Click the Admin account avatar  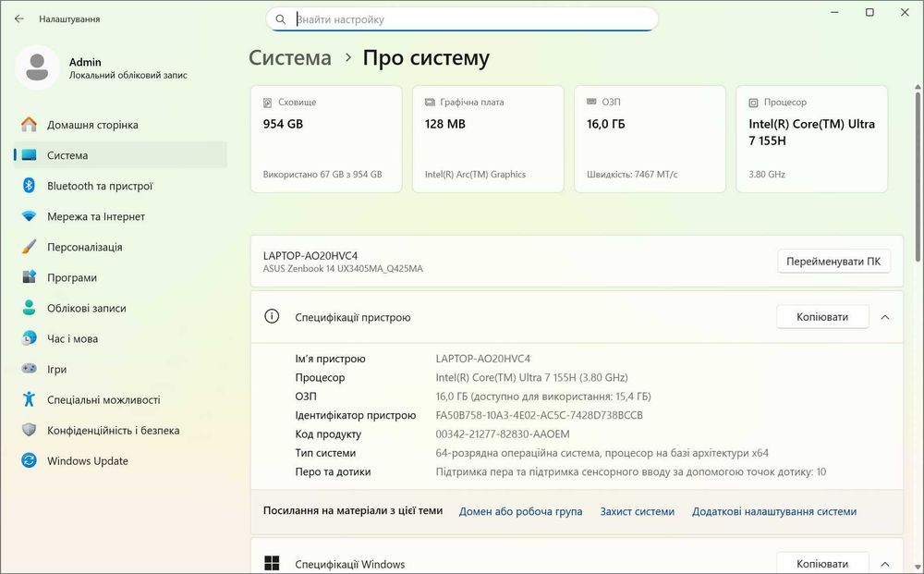[x=38, y=67]
